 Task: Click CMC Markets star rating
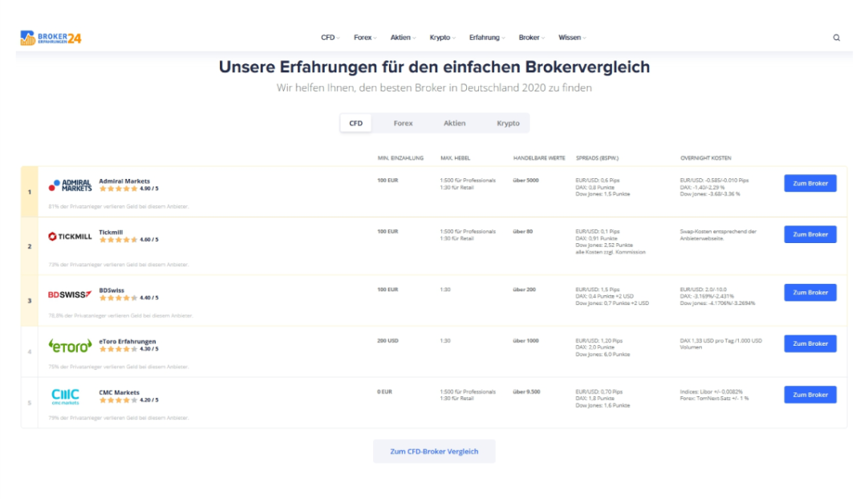point(118,400)
